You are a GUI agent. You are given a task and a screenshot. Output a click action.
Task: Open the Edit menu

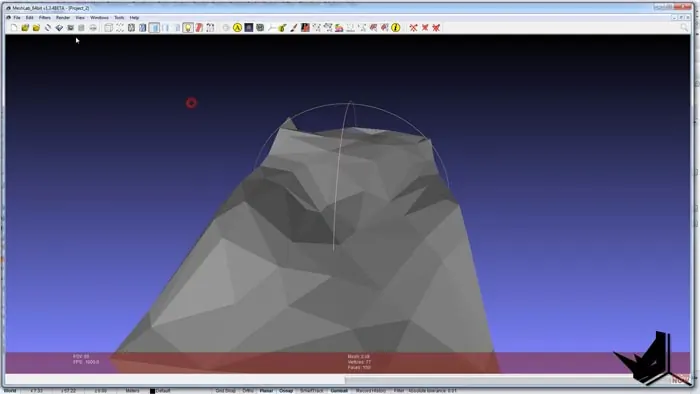(29, 17)
